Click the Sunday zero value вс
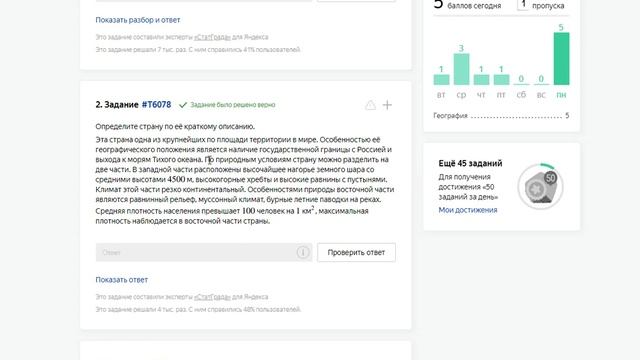This screenshot has height=360, width=640. (x=541, y=79)
